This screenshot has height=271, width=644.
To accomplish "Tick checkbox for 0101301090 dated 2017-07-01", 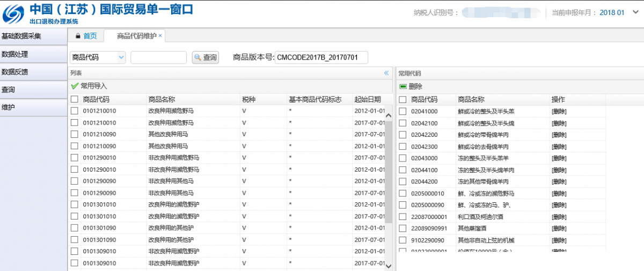I will pyautogui.click(x=75, y=239).
